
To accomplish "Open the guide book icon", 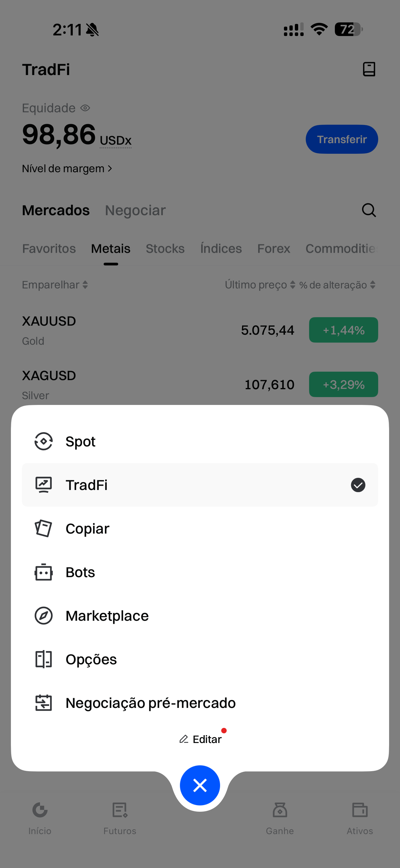I will [x=368, y=69].
